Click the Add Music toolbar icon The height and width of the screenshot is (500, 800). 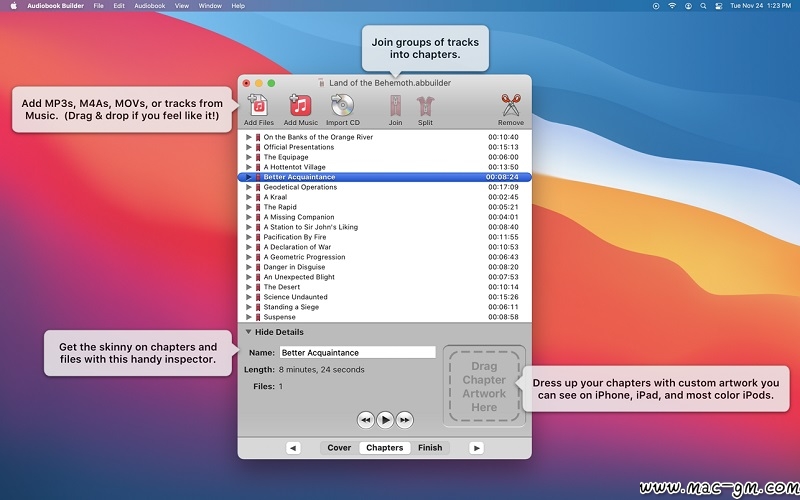(x=301, y=106)
